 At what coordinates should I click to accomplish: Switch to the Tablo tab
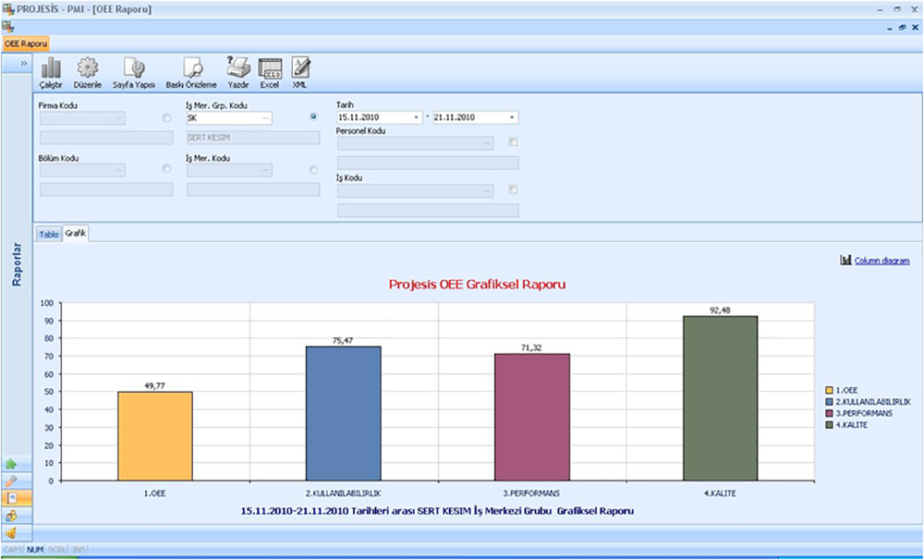click(48, 235)
